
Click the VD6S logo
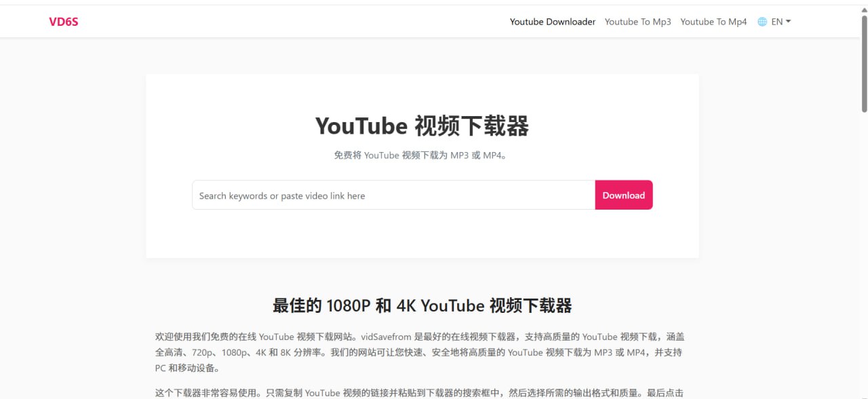click(x=63, y=21)
